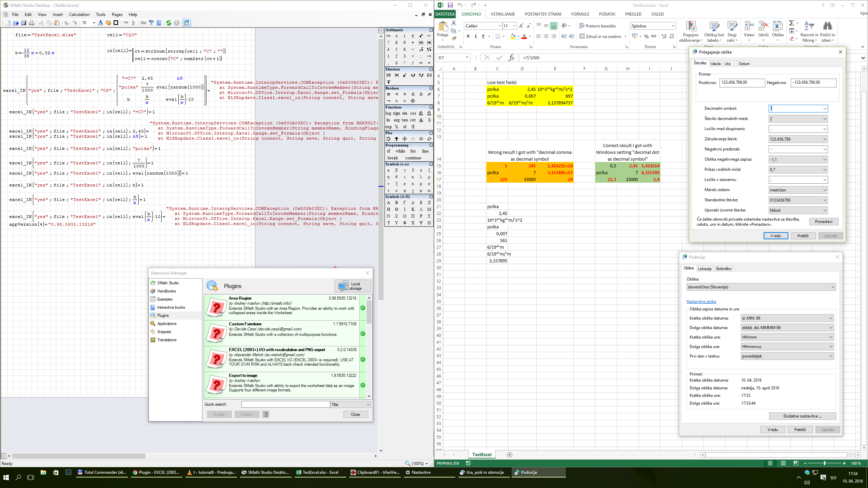The height and width of the screenshot is (488, 868).
Task: Click the Quick search field in Extensions Manager
Action: (285, 404)
